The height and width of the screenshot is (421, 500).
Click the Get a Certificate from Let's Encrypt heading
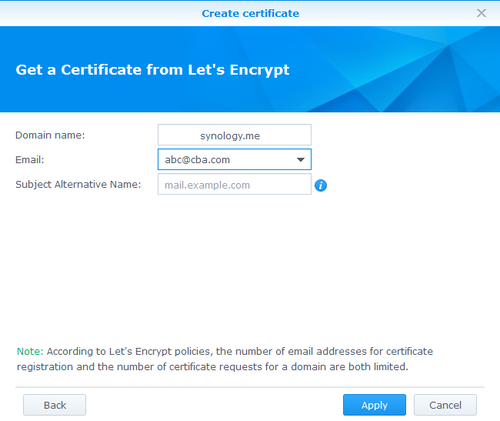click(x=152, y=70)
